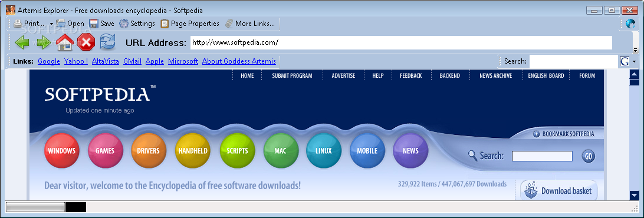
Task: Select the yellow HANDHELD category ball
Action: tap(193, 151)
